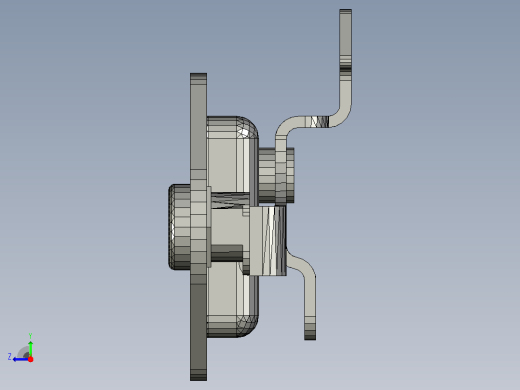
Task: Select the round knob on the plate's left side
Action: click(x=179, y=227)
